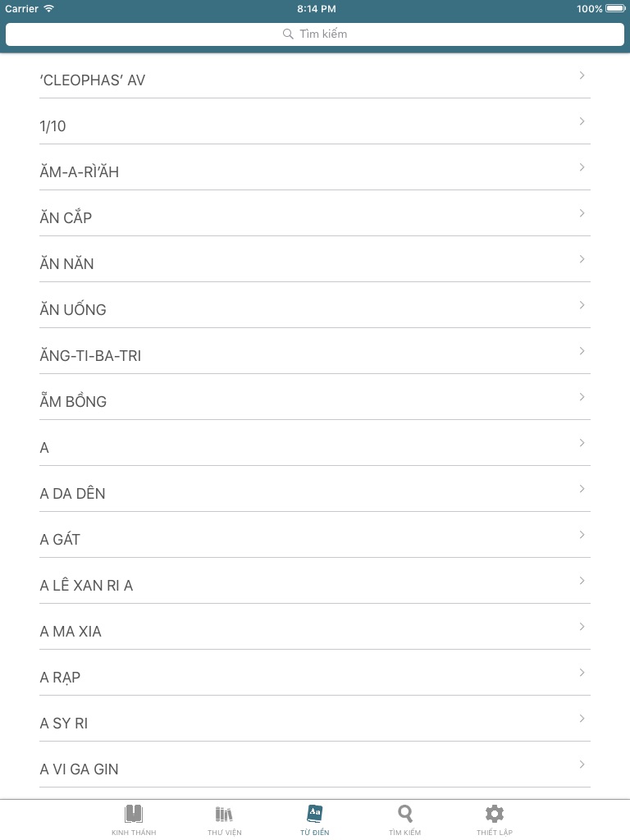Open the Kinh Thánh book icon
Viewport: 630px width, 840px height.
[x=134, y=814]
